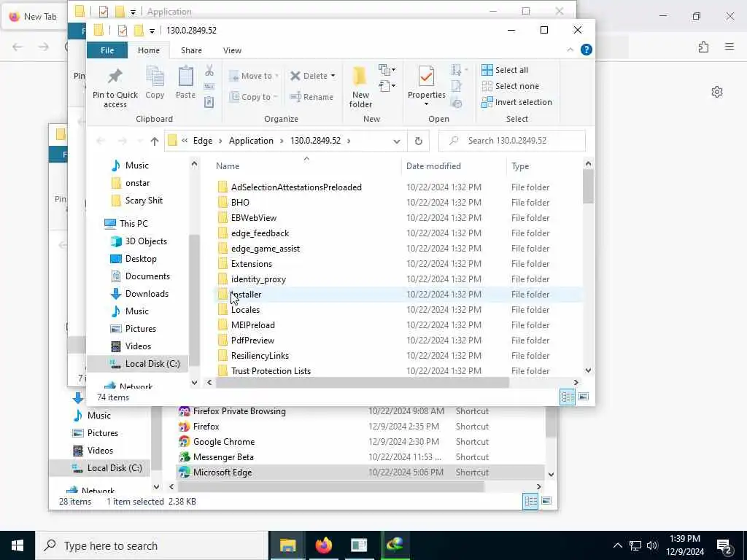Click the front window horizontal scrollbar
Viewport: 747px width, 560px height.
click(362, 382)
